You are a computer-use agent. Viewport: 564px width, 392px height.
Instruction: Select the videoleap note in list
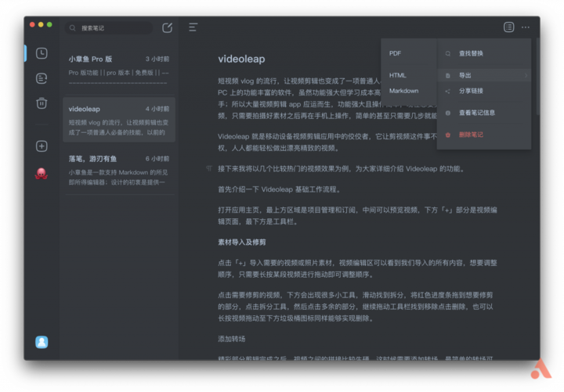pos(119,120)
